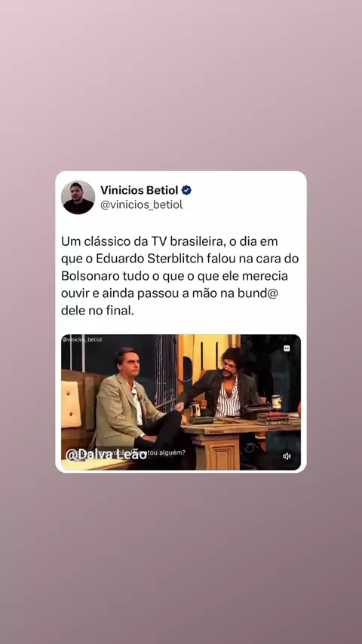Play the embedded video thumbnail
Viewport: 362px width, 644px height.
coord(181,402)
